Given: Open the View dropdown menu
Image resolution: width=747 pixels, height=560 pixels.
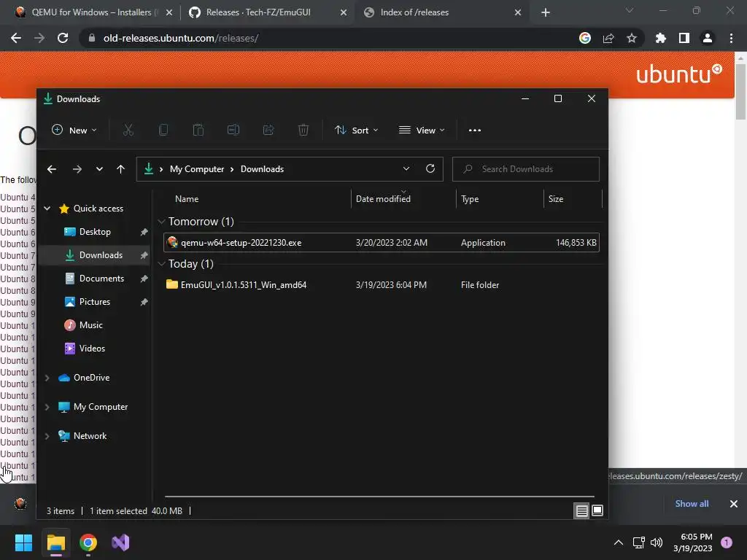Looking at the screenshot, I should [x=422, y=130].
